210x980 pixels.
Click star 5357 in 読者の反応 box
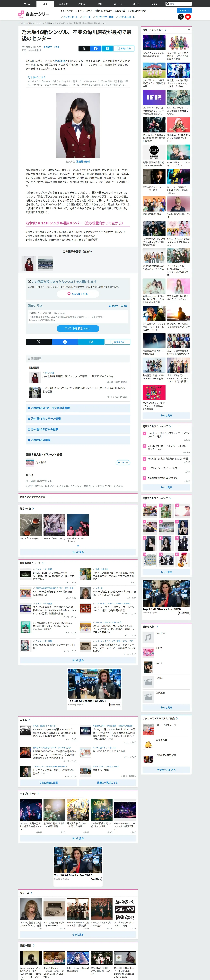point(113,306)
